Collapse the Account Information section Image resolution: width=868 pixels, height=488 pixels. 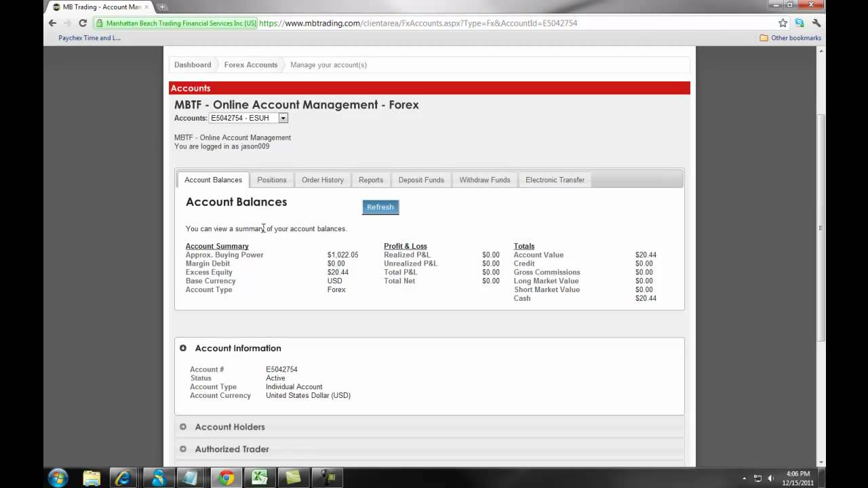tap(183, 348)
